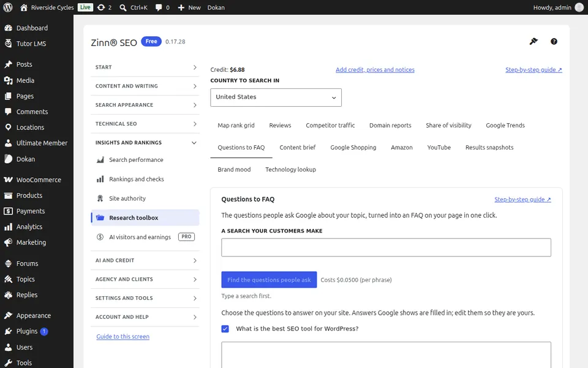Open the help question mark icon
The height and width of the screenshot is (368, 588).
tap(554, 41)
